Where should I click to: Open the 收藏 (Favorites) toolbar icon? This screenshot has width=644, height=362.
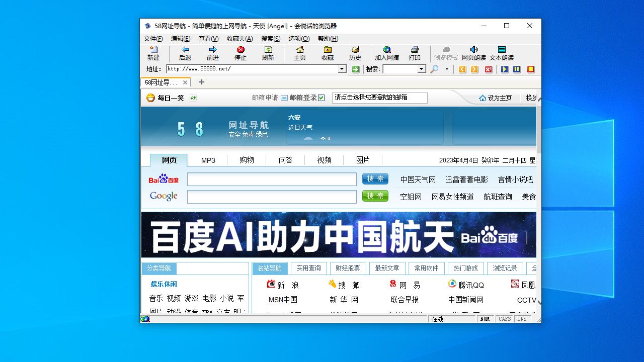(328, 53)
